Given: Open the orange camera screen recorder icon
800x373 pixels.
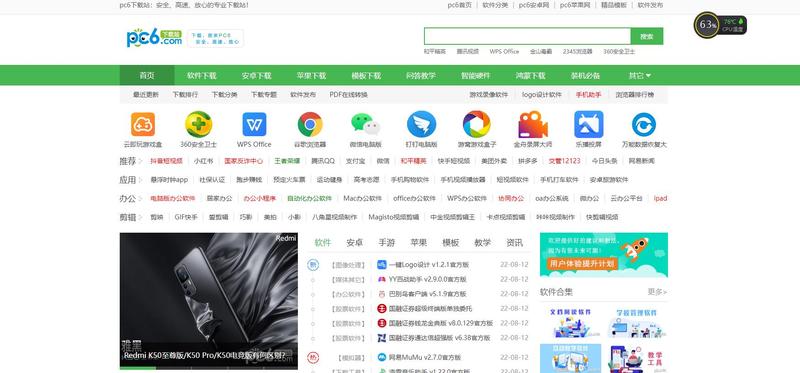Looking at the screenshot, I should coord(533,124).
